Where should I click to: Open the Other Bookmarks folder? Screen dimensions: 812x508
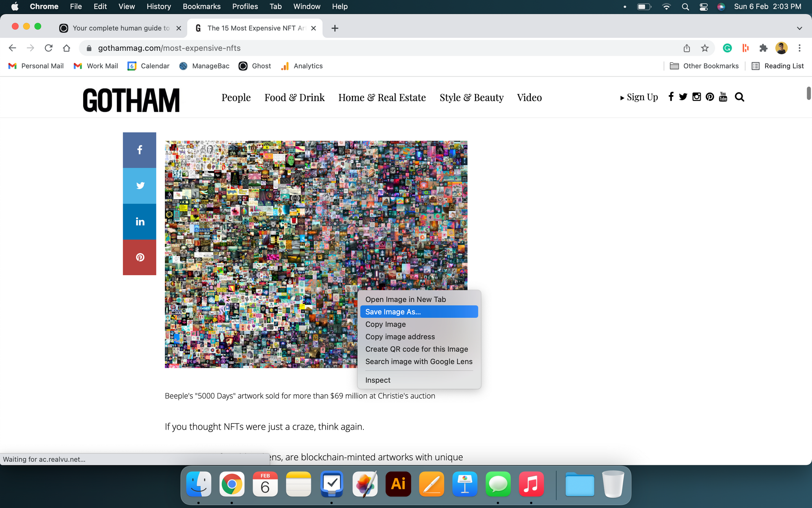click(704, 66)
